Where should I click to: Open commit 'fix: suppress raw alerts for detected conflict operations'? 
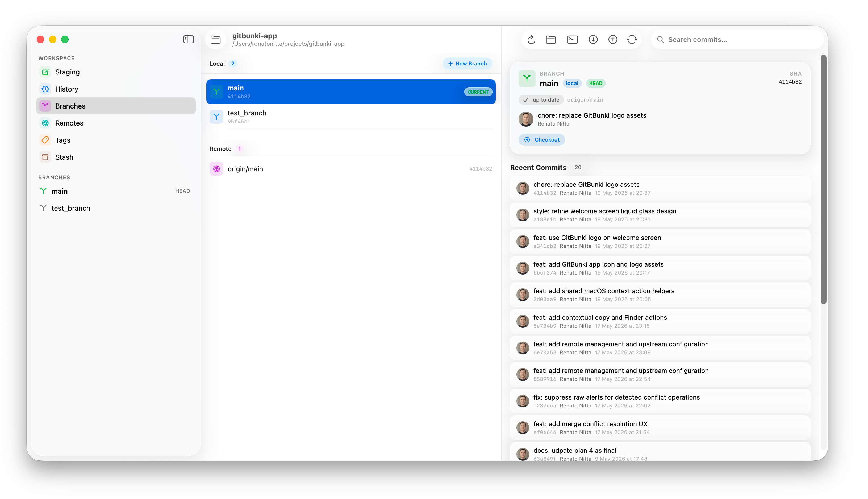tap(660, 401)
